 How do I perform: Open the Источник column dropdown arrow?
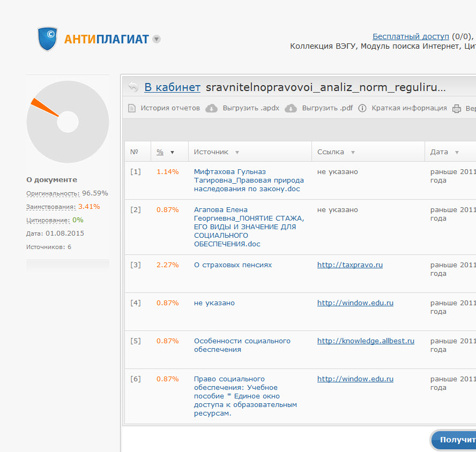[237, 152]
